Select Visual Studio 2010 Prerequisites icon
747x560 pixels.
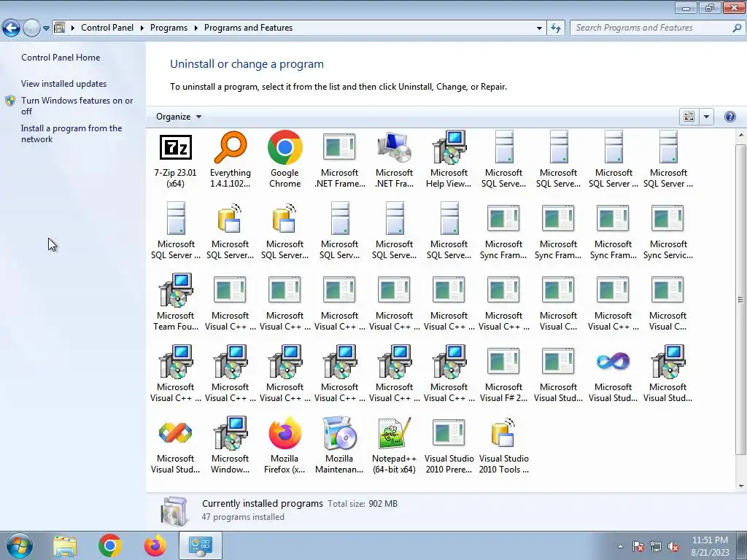[449, 445]
